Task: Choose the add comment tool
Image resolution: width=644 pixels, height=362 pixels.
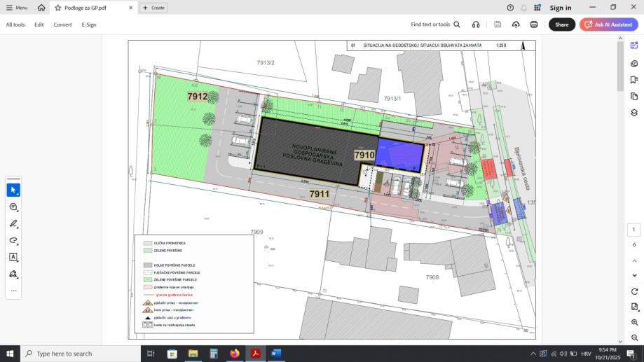Action: [13, 207]
